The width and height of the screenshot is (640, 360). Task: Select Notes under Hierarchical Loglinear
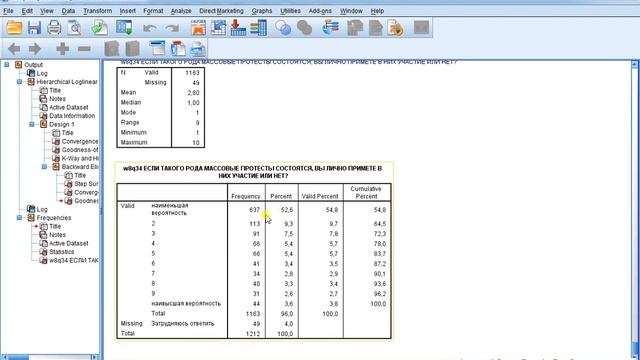tap(57, 99)
